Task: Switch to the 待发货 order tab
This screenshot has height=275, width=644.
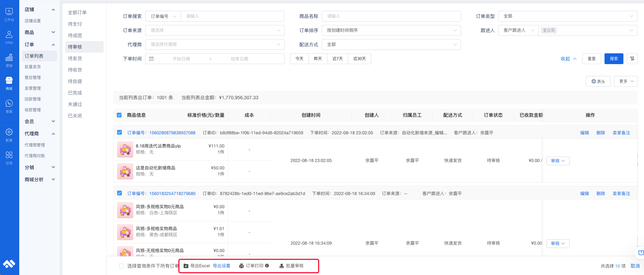Action: [x=75, y=58]
